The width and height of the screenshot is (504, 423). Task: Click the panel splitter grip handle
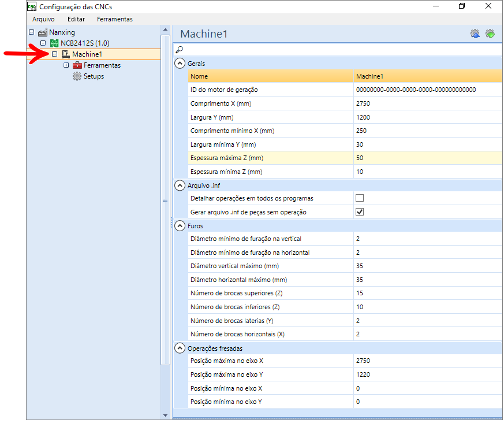point(171,222)
